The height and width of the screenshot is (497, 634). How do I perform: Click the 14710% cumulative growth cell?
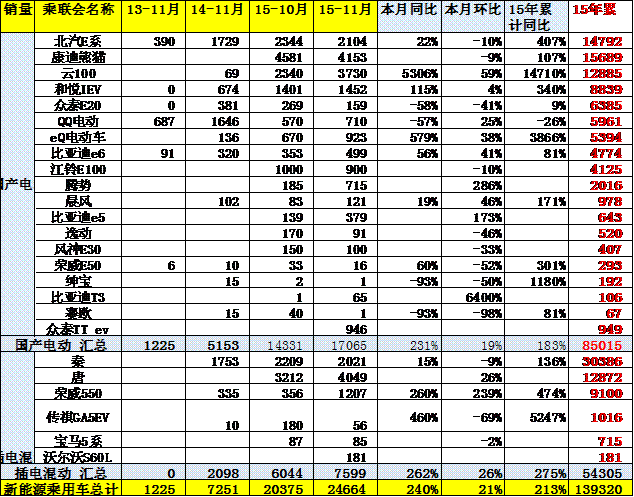(x=537, y=73)
